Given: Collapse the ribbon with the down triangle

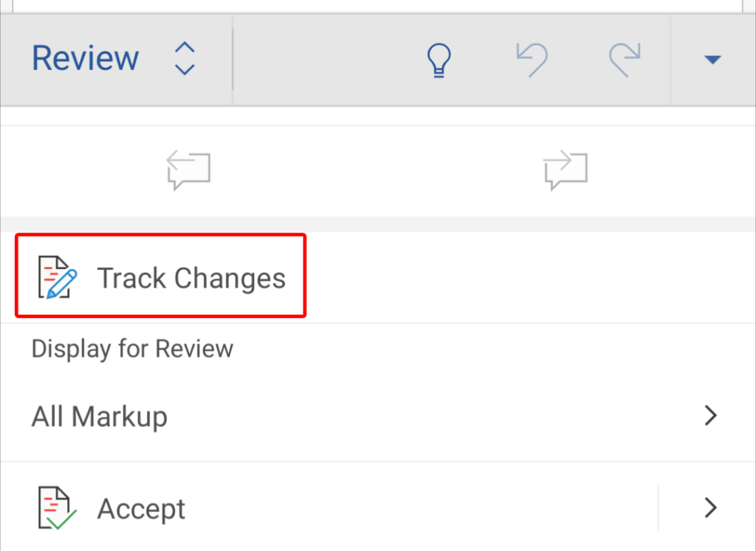Looking at the screenshot, I should [712, 60].
